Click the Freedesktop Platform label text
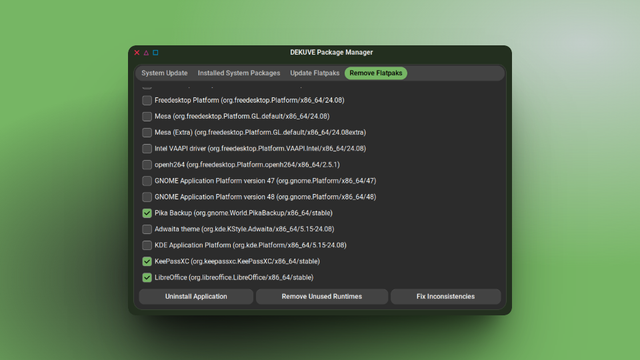Screen dimensions: 640x360 tap(249, 100)
